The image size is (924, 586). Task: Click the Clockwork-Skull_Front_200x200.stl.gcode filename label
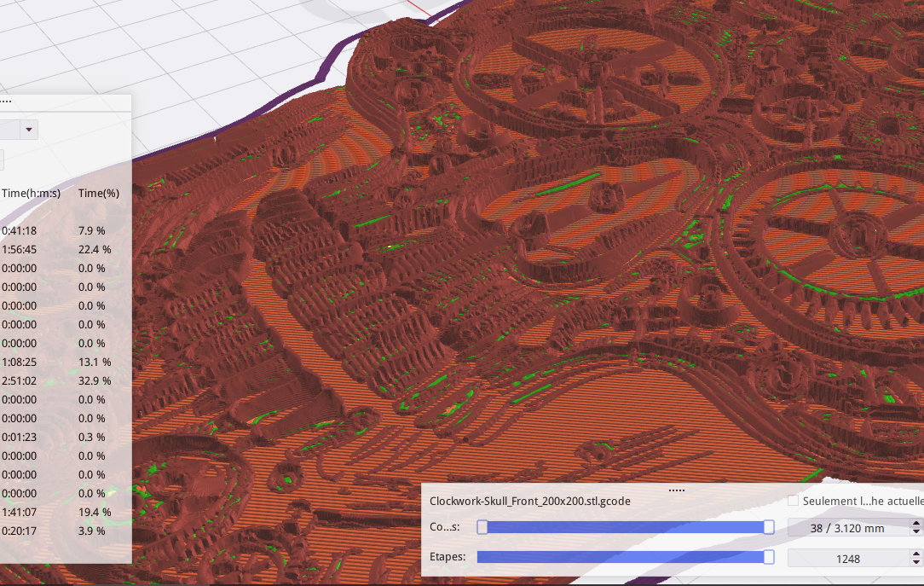[529, 502]
